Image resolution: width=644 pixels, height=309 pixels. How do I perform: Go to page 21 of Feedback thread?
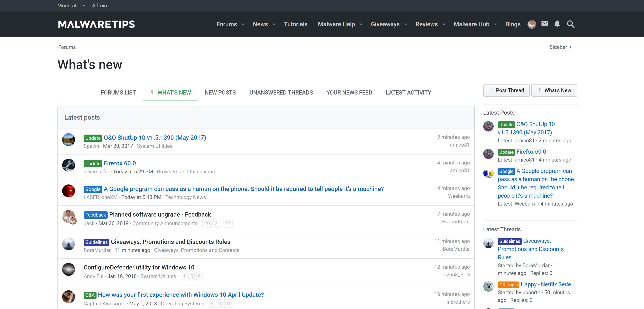coord(217,223)
